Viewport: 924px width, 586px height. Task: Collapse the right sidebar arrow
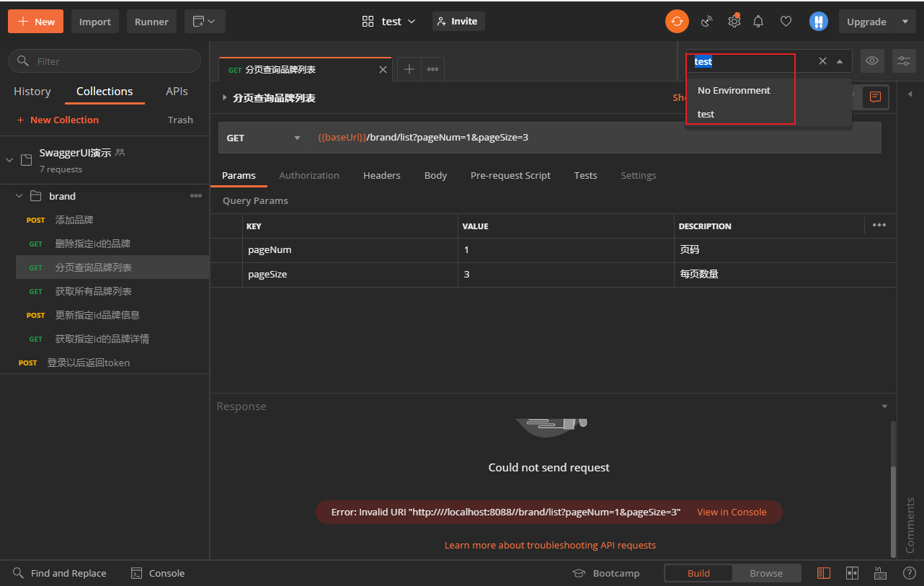[910, 94]
